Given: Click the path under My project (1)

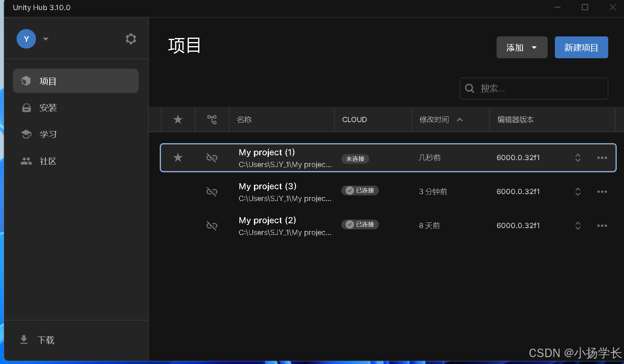Looking at the screenshot, I should click(x=285, y=165).
